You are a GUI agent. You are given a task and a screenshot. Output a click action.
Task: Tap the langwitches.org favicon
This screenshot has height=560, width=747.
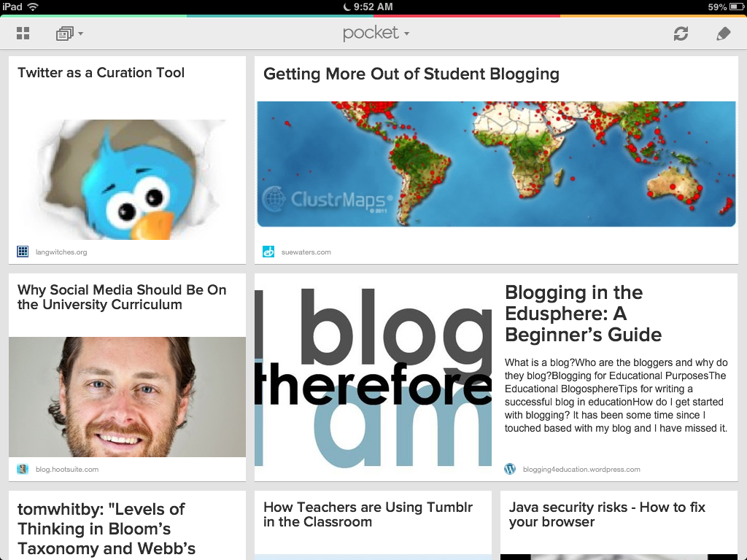(x=23, y=252)
